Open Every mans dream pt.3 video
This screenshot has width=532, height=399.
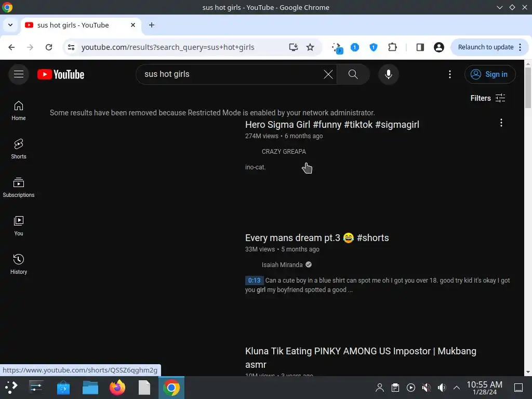click(x=317, y=238)
